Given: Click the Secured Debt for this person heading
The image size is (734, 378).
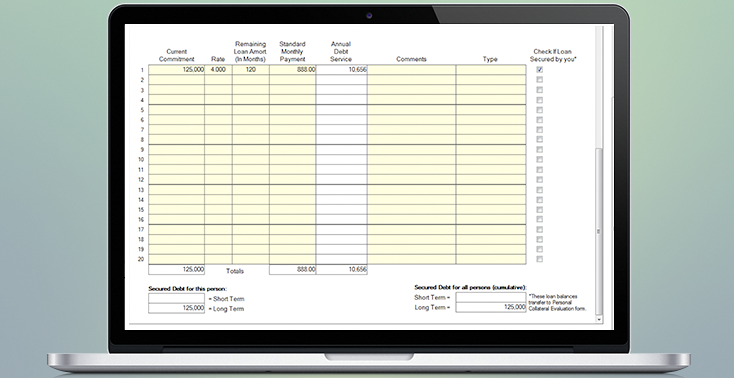Looking at the screenshot, I should 188,289.
